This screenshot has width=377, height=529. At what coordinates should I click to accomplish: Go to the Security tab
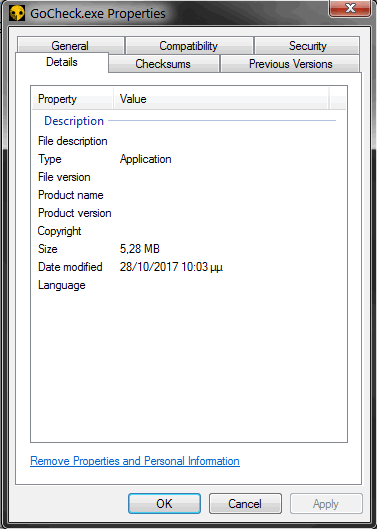click(x=307, y=46)
